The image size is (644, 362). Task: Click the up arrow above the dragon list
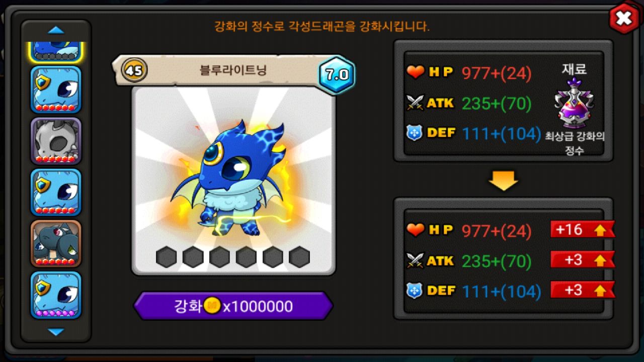(56, 31)
